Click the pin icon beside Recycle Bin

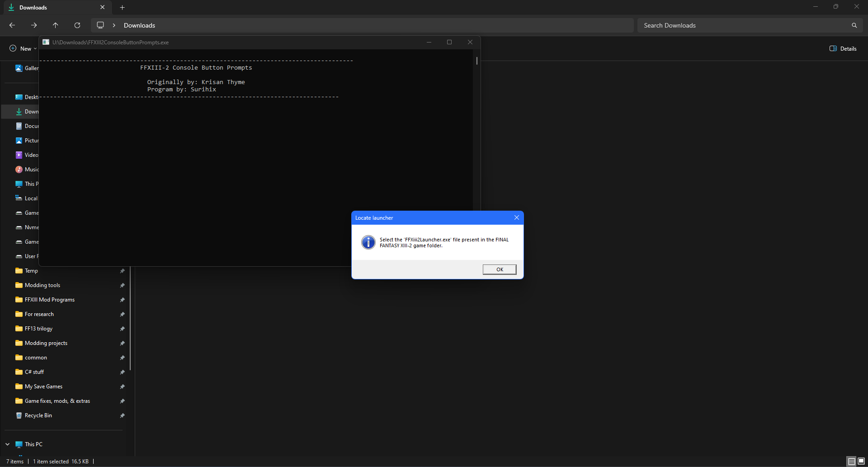[122, 415]
